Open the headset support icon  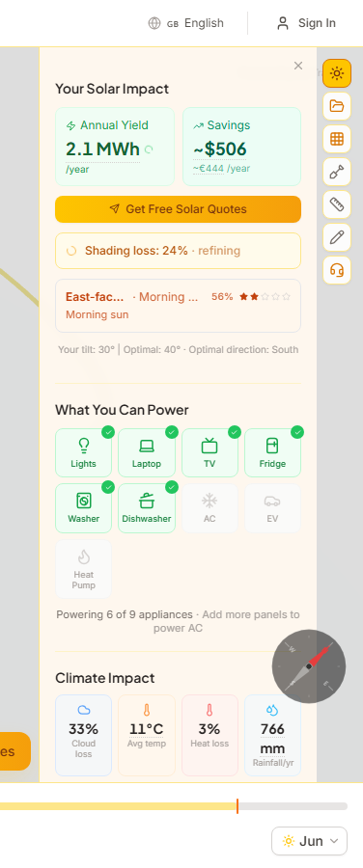coord(336,270)
